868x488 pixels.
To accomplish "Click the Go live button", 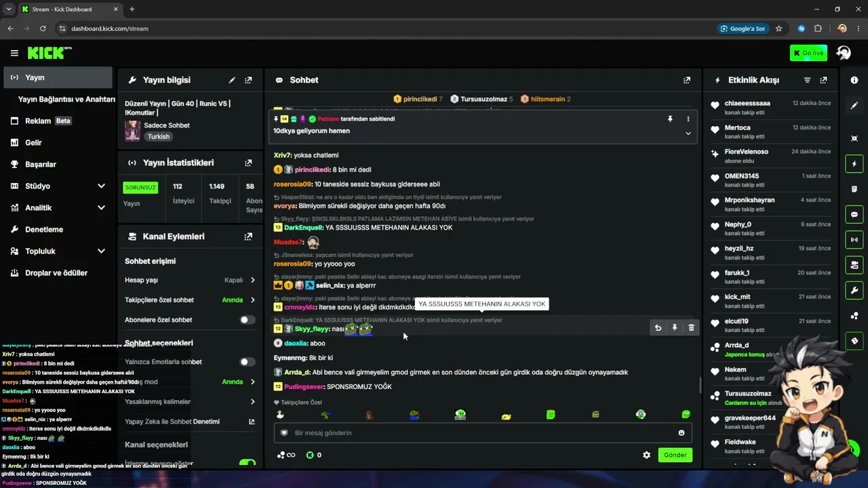I will [x=808, y=53].
